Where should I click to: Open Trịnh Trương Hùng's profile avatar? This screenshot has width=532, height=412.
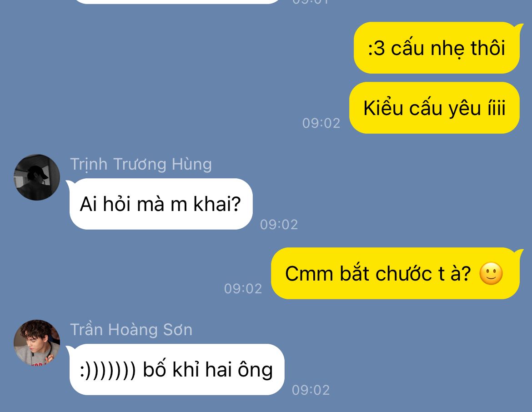tap(37, 177)
